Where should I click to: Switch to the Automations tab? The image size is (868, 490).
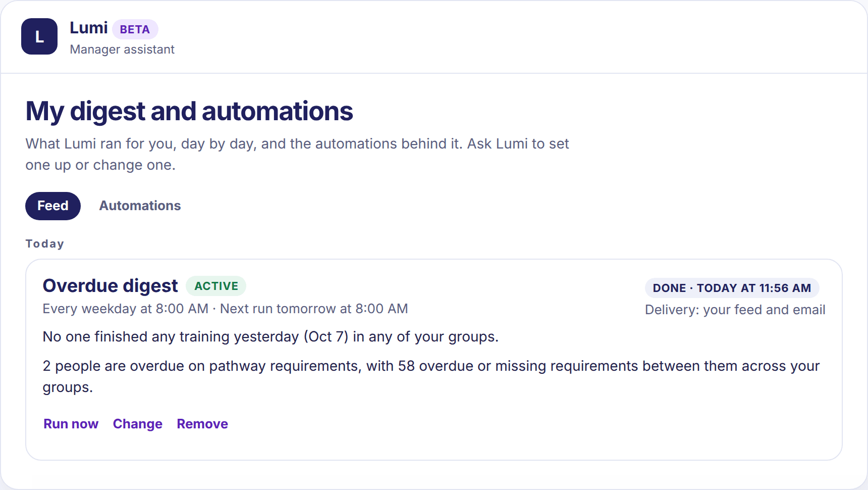click(140, 206)
